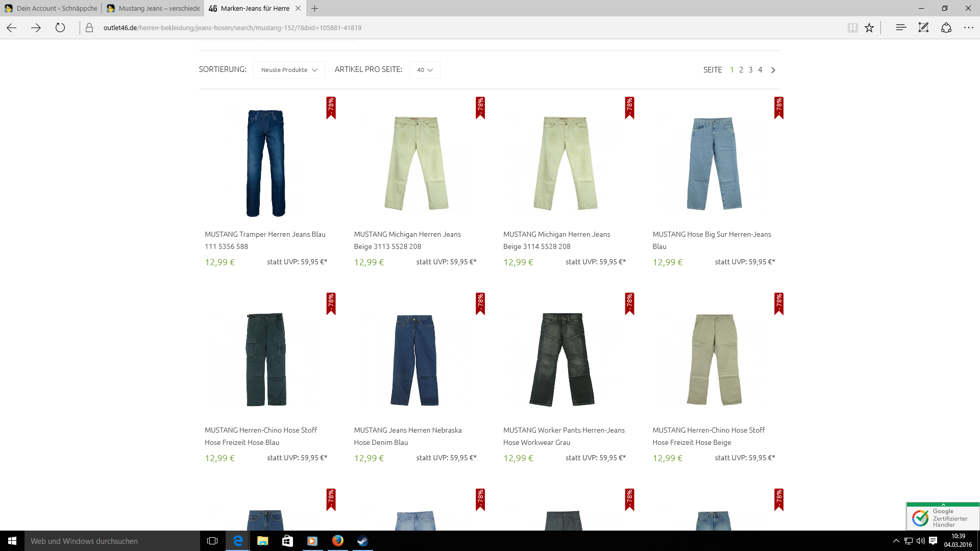Open network status tray icon
Screen dimensions: 980x551
(909, 541)
